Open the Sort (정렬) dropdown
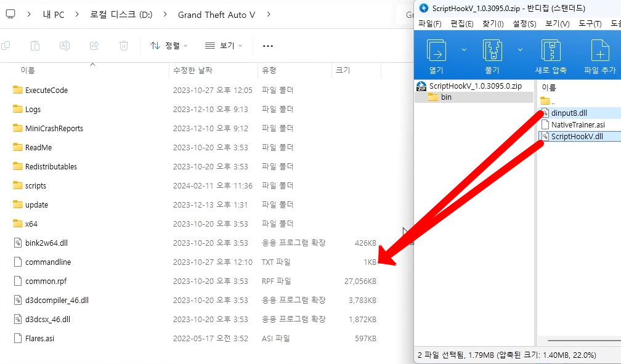621x364 pixels. click(169, 46)
